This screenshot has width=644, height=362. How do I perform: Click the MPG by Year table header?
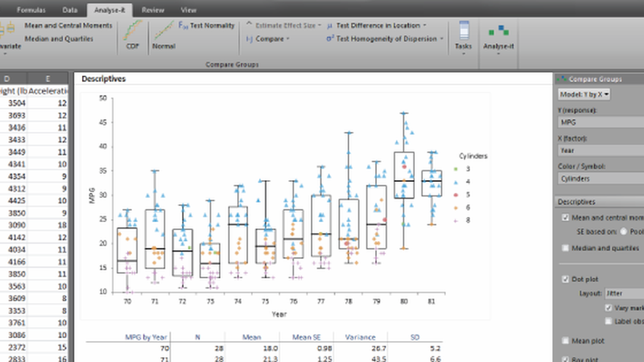(x=146, y=337)
